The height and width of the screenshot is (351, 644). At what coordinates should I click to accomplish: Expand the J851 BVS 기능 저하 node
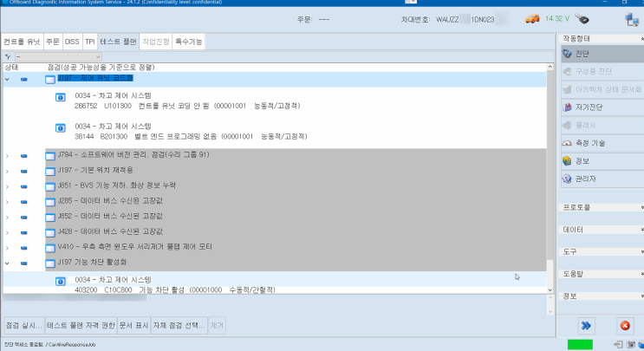[7, 187]
